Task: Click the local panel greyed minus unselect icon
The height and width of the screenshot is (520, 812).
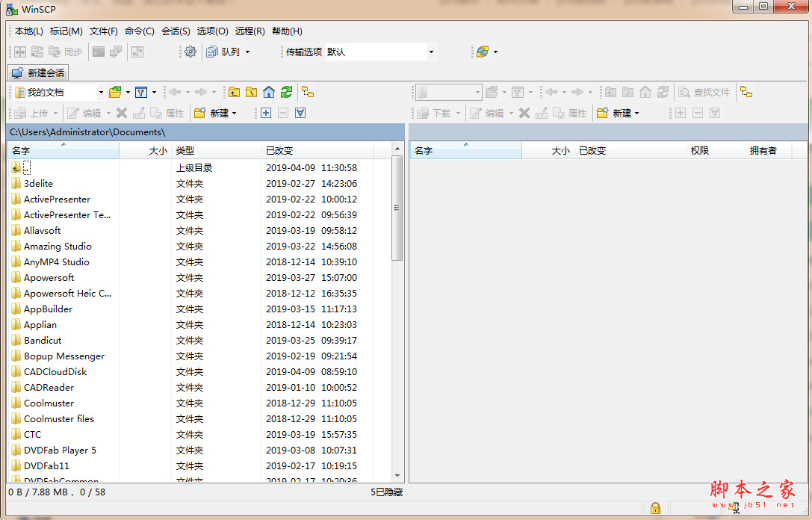Action: point(283,113)
